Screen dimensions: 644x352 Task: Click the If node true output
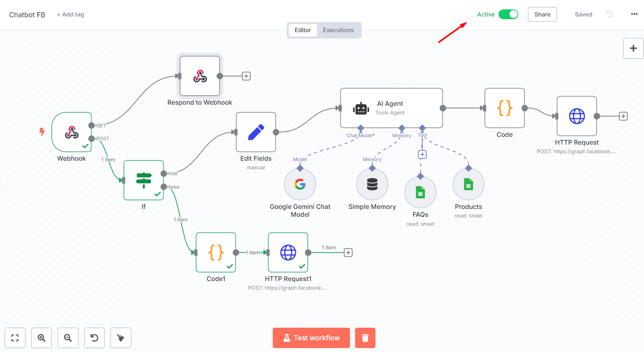tap(163, 174)
